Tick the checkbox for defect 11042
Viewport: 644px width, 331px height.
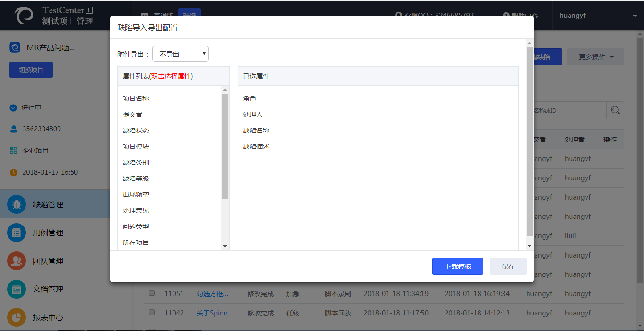[x=152, y=312]
